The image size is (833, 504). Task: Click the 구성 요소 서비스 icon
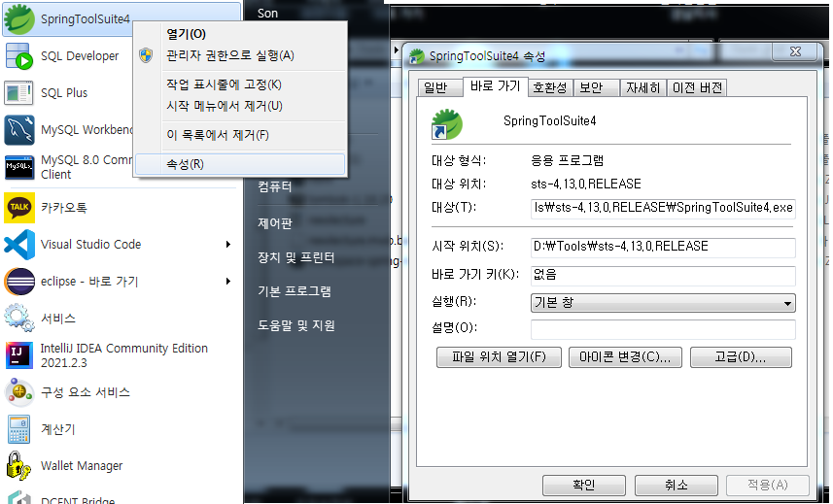point(19,392)
